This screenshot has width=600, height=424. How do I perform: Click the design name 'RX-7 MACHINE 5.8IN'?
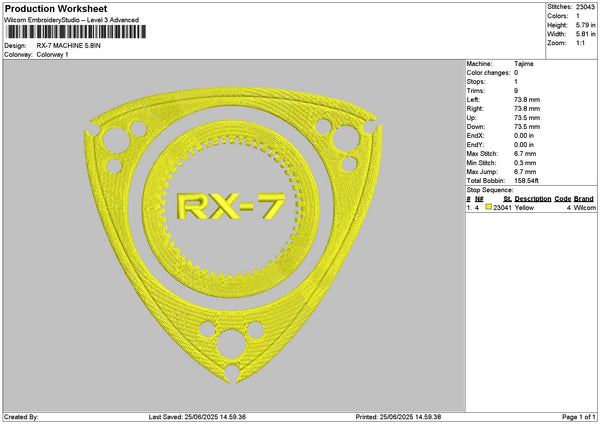68,46
